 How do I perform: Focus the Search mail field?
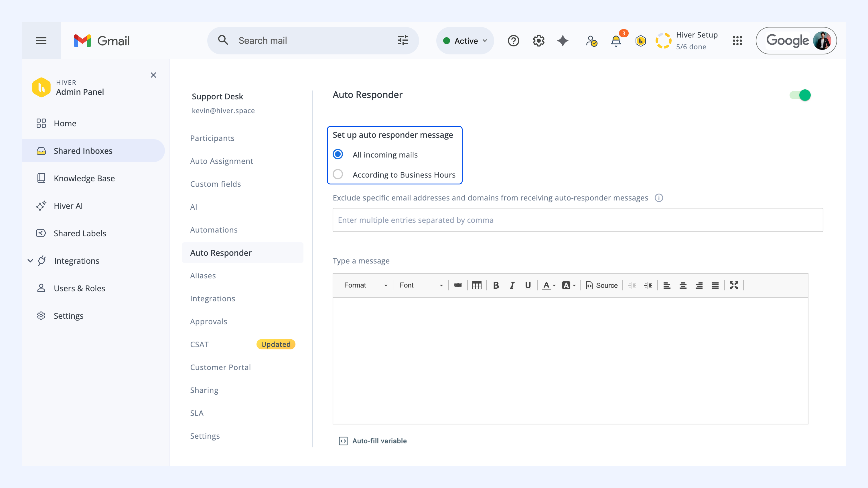tap(313, 40)
